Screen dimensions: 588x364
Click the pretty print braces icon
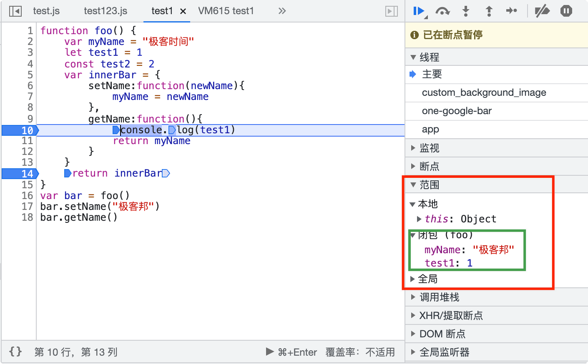(15, 352)
